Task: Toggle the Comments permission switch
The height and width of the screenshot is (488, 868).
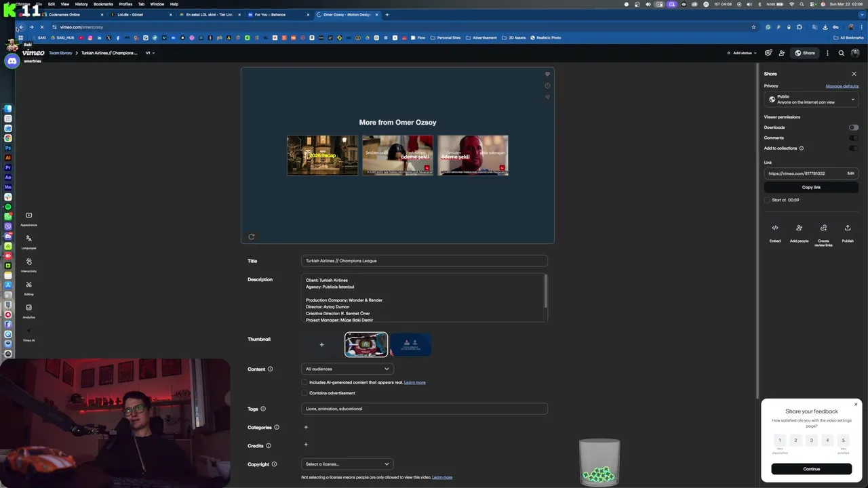Action: [853, 138]
